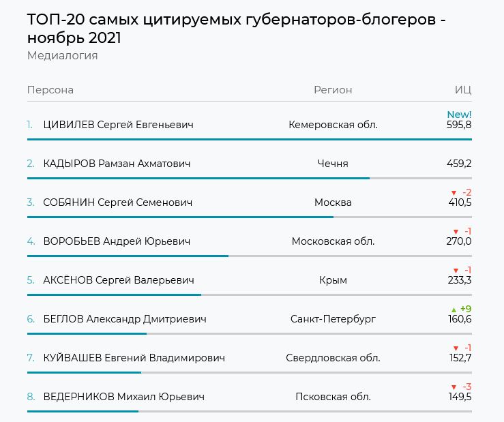Viewport: 504px width, 422px height.
Task: Click the Медиалогия source label
Action: click(x=62, y=56)
